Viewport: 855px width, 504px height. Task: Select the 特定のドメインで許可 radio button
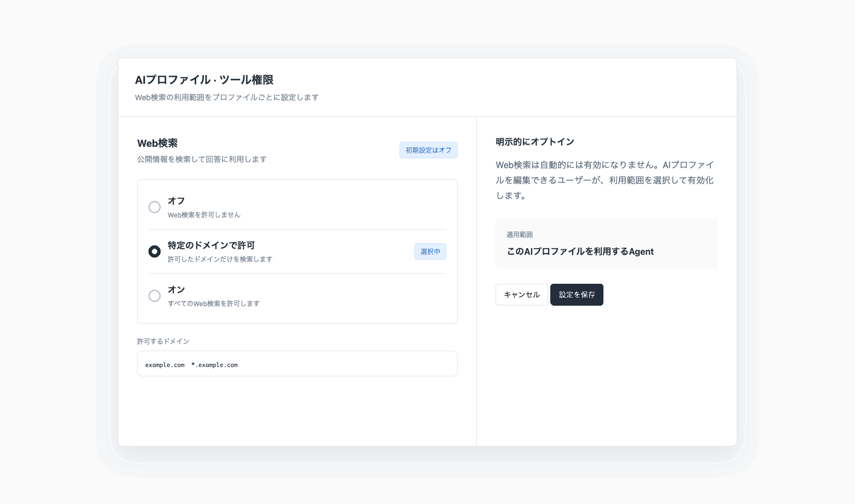click(x=155, y=251)
